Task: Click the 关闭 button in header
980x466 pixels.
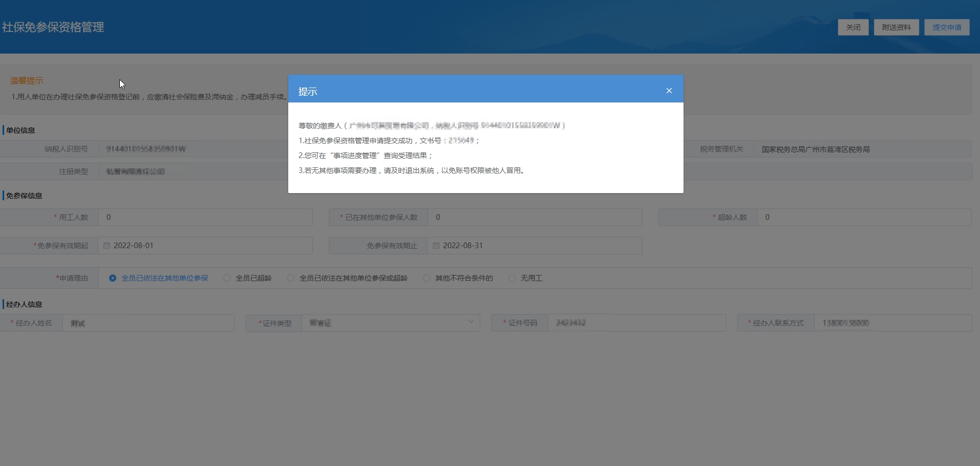Action: (853, 27)
